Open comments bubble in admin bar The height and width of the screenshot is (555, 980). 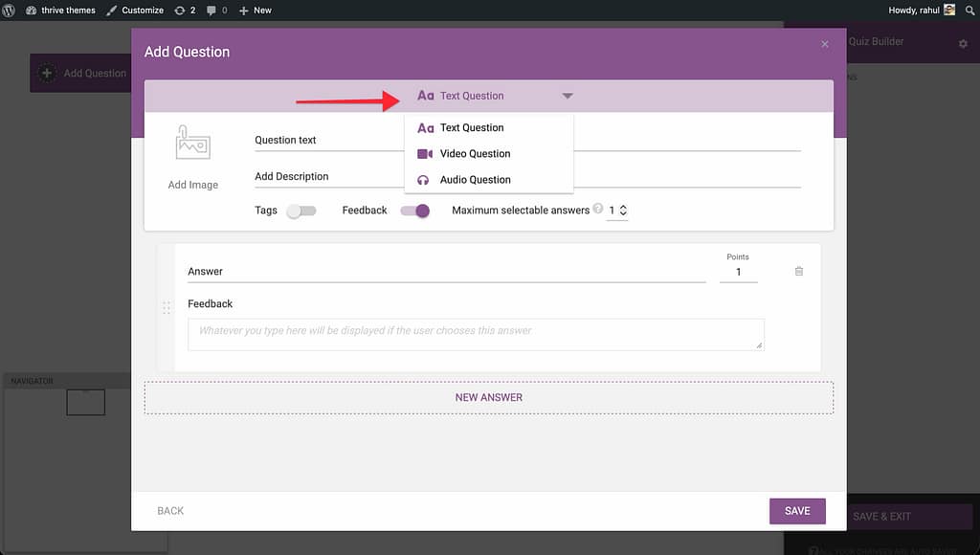(x=212, y=10)
